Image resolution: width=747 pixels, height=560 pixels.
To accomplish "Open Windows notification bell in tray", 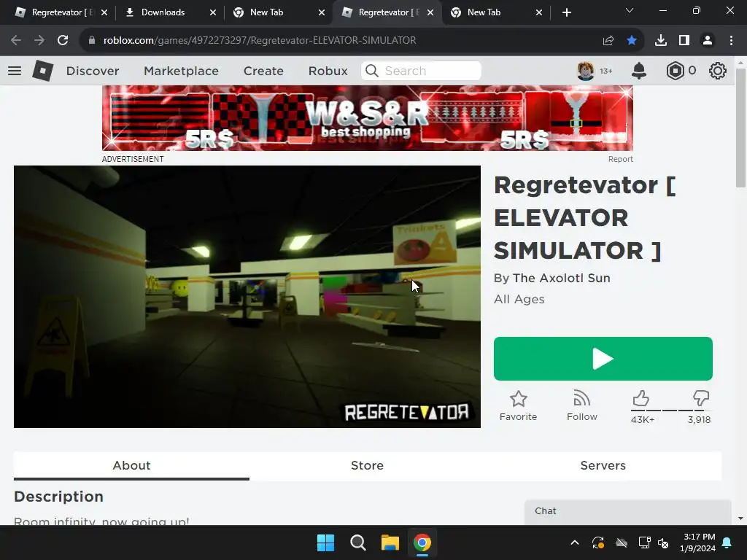I will pos(727,542).
